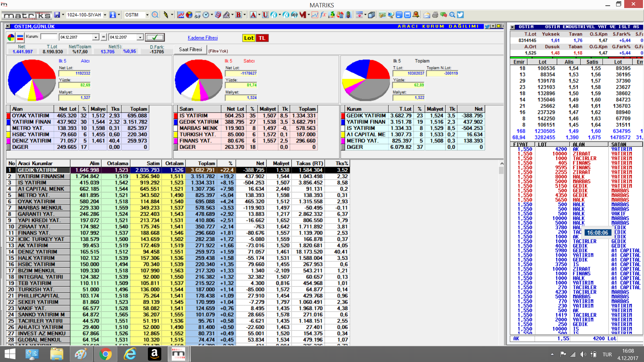Screen dimensions: 644x362
Task: Click the red U toolbar icon
Action: click(x=265, y=15)
